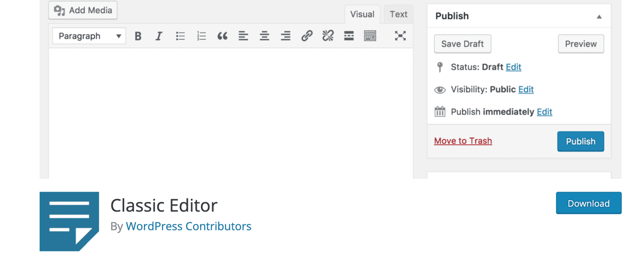Align text right
This screenshot has height=258, width=644.
(286, 36)
